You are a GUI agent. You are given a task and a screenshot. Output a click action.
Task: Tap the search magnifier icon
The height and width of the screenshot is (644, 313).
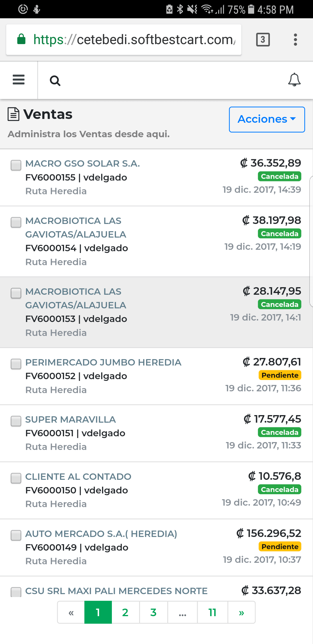coord(55,81)
